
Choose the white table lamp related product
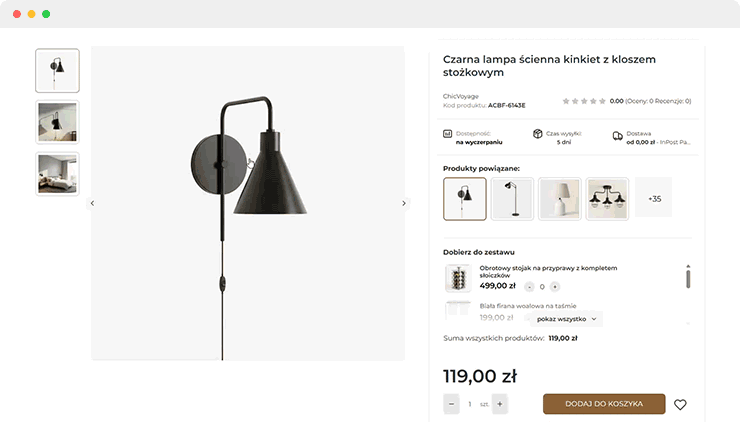560,199
